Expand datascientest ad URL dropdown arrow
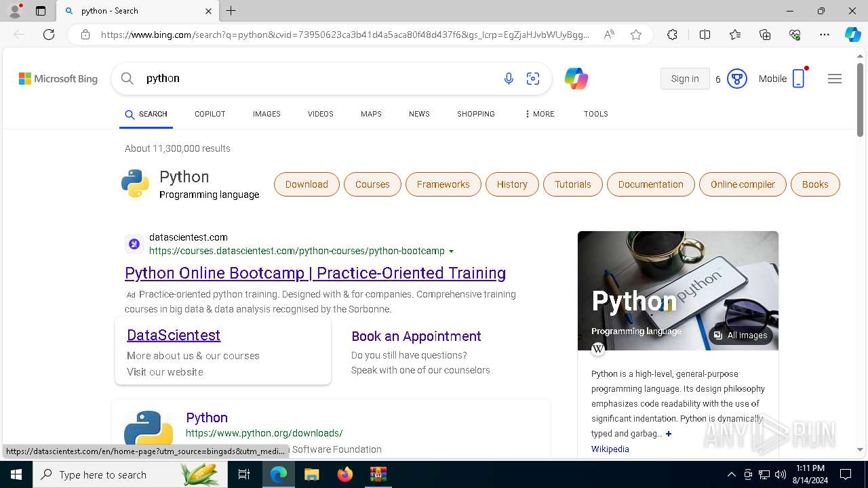This screenshot has width=868, height=488. [452, 251]
